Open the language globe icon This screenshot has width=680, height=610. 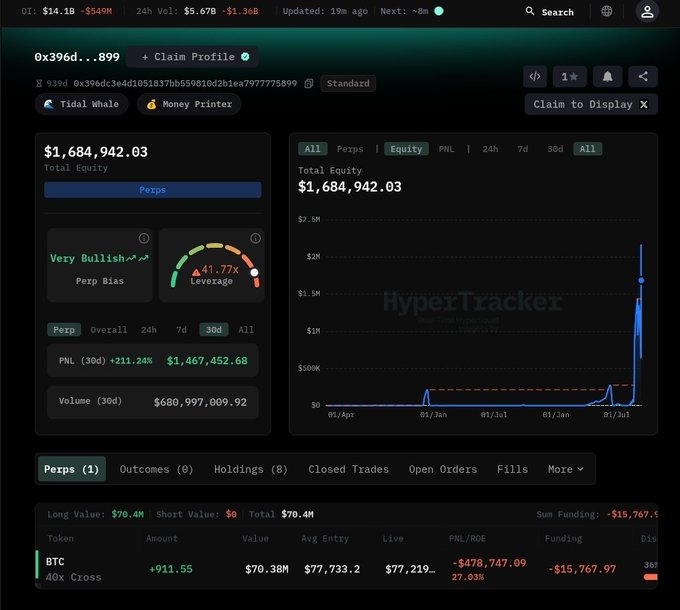tap(607, 11)
